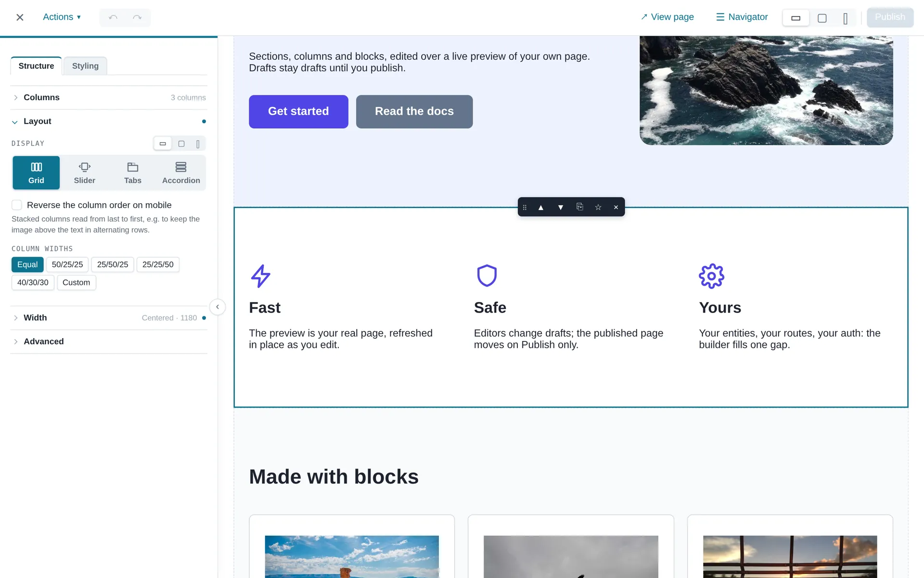Click the Publish button
Image resolution: width=924 pixels, height=578 pixels.
[x=890, y=17]
